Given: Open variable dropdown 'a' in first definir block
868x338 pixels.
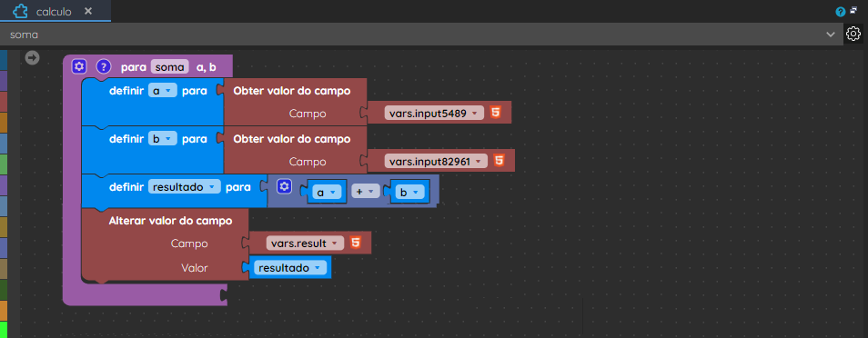Looking at the screenshot, I should click(162, 91).
